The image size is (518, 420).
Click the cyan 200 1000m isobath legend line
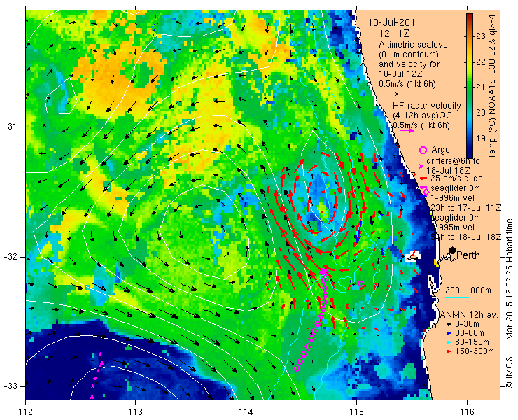[457, 298]
